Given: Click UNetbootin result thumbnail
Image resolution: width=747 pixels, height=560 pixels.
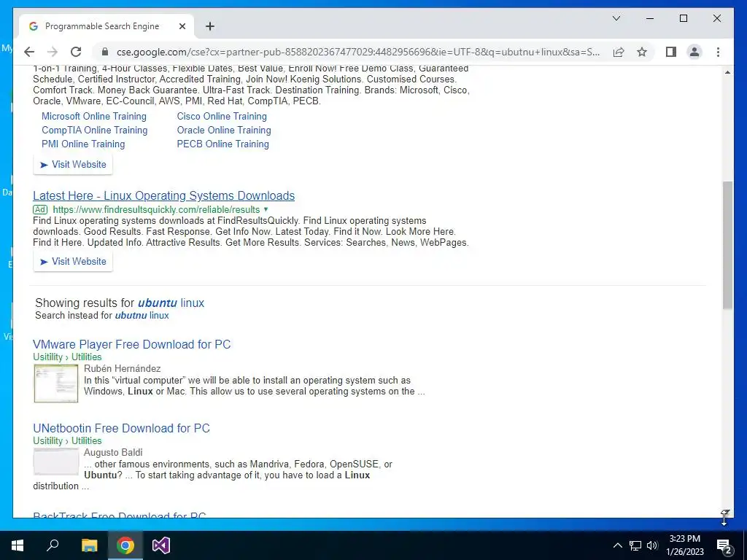Looking at the screenshot, I should [55, 461].
